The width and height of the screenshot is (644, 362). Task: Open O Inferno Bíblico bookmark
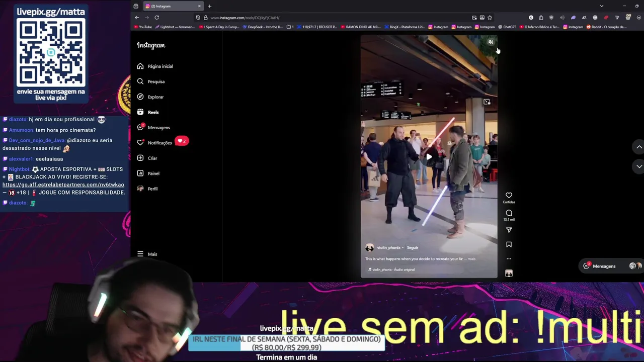(539, 27)
